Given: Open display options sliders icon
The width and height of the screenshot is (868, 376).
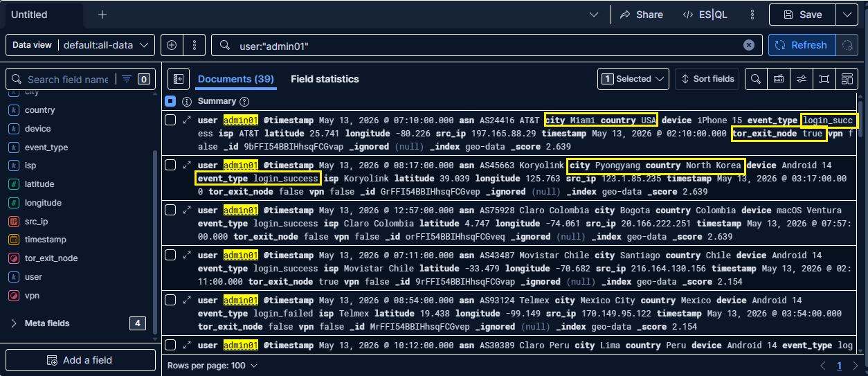Looking at the screenshot, I should 802,79.
